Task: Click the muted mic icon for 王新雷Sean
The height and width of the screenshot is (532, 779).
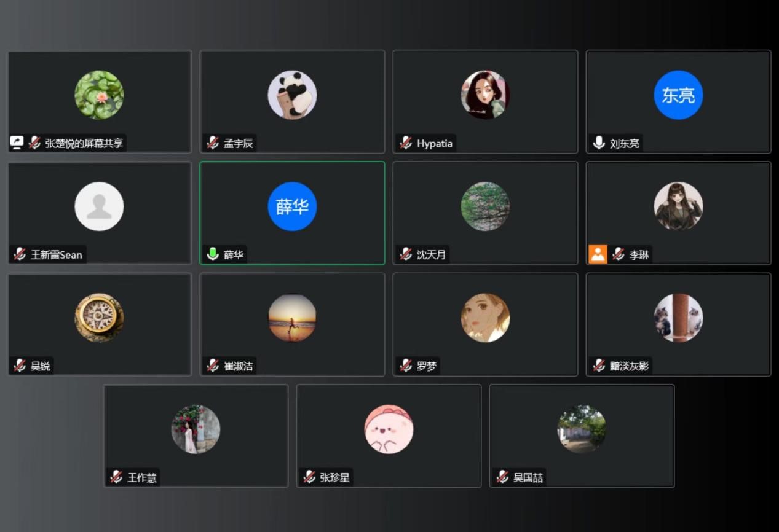Action: coord(20,254)
